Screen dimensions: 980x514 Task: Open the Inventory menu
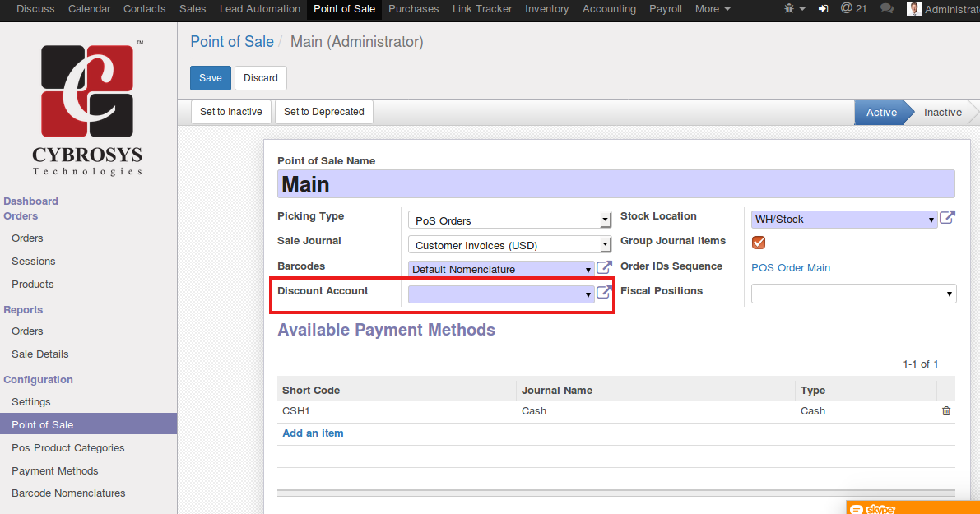(x=546, y=9)
